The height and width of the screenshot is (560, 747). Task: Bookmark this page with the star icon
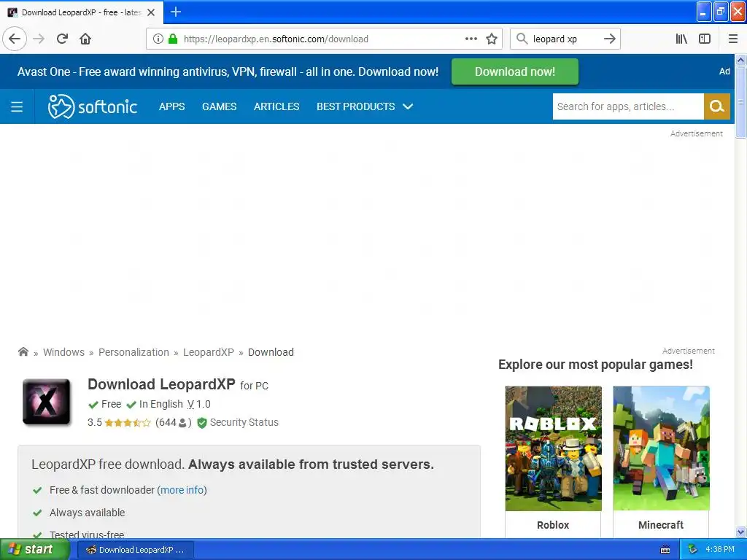(492, 39)
